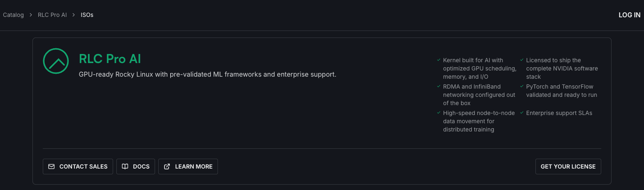Open RLC Pro AI breadcrumb link
This screenshot has height=190, width=644.
pos(52,15)
